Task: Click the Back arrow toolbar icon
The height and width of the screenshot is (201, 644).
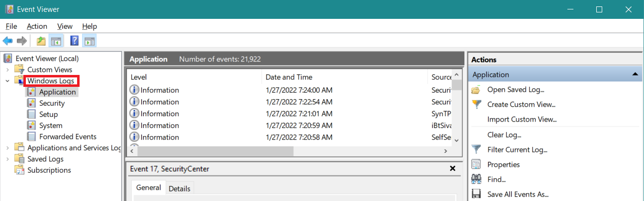Action: coord(7,41)
